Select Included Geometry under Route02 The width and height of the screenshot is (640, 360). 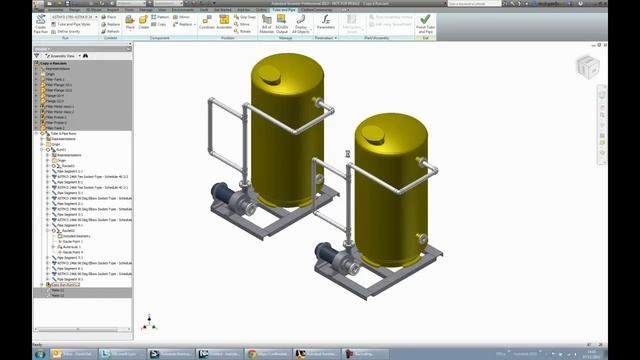pos(77,236)
